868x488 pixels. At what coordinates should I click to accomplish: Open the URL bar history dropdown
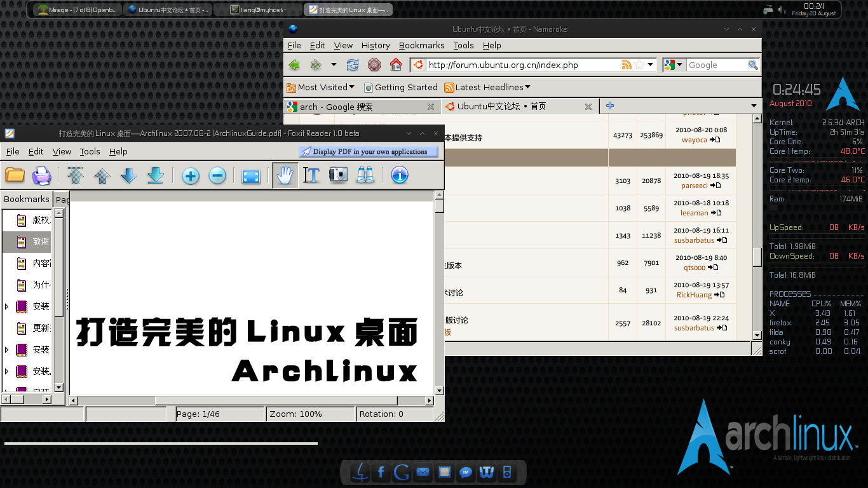pos(651,65)
